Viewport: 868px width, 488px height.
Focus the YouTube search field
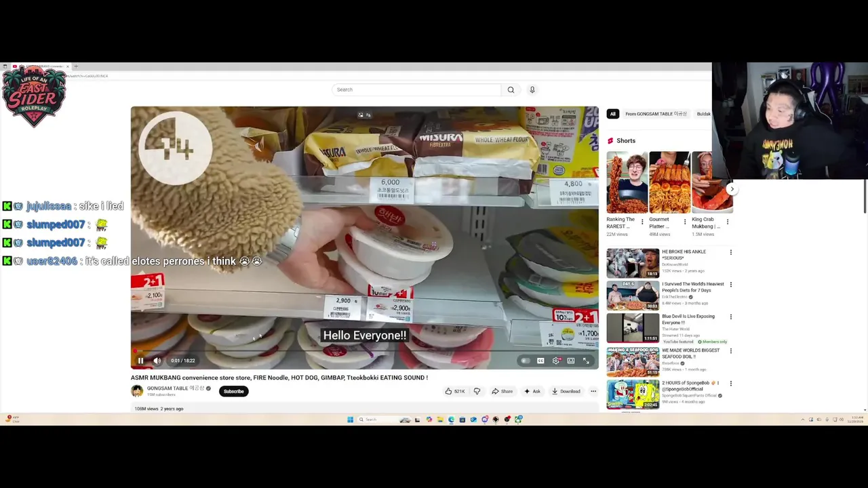[416, 89]
